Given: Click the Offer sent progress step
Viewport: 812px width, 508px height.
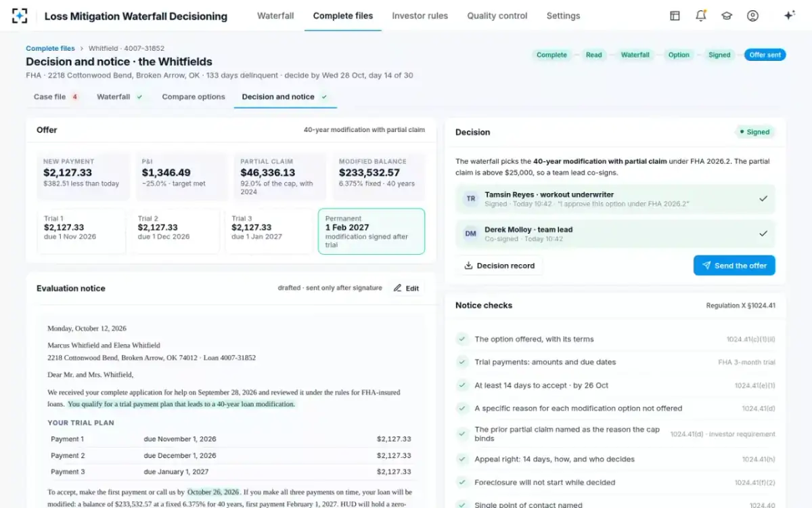Looking at the screenshot, I should [765, 55].
